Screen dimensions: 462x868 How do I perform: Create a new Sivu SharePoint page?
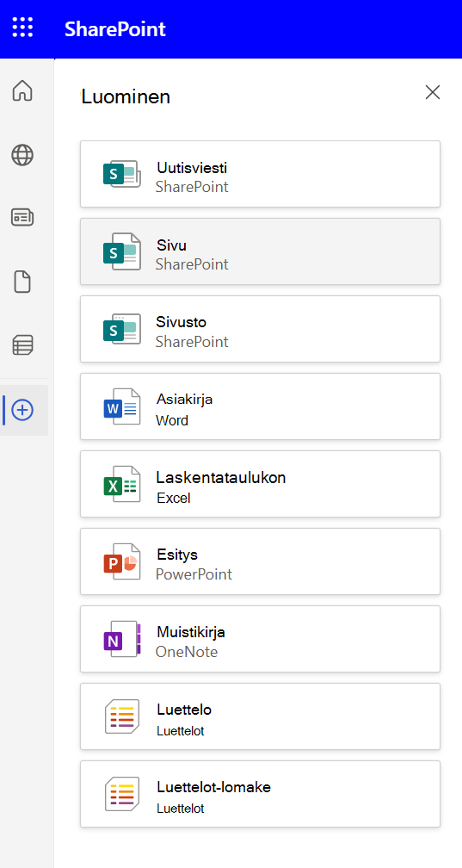coord(260,251)
